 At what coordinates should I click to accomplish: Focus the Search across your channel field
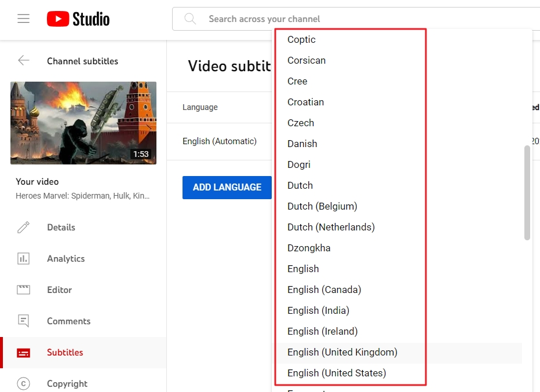coord(356,19)
